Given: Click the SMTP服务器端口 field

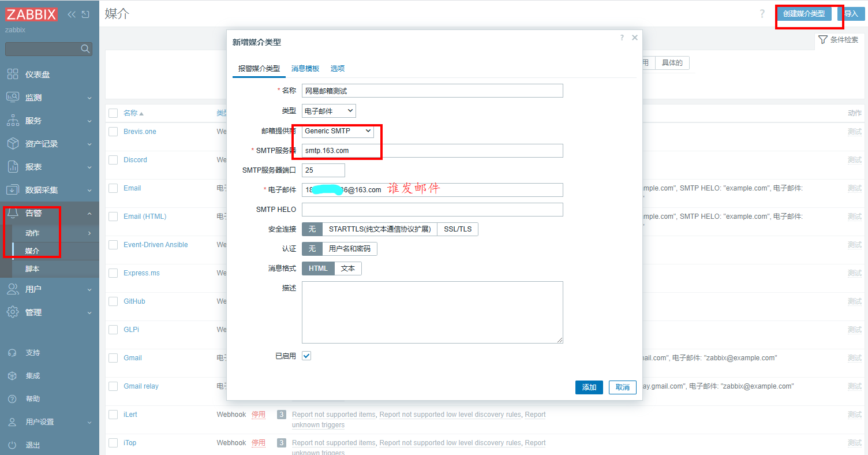Looking at the screenshot, I should (323, 170).
